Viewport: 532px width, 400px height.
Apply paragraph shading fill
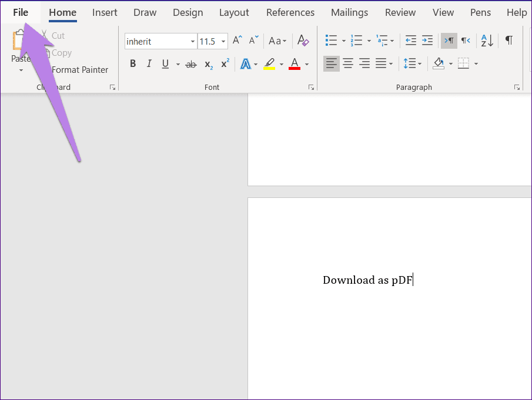coord(439,63)
